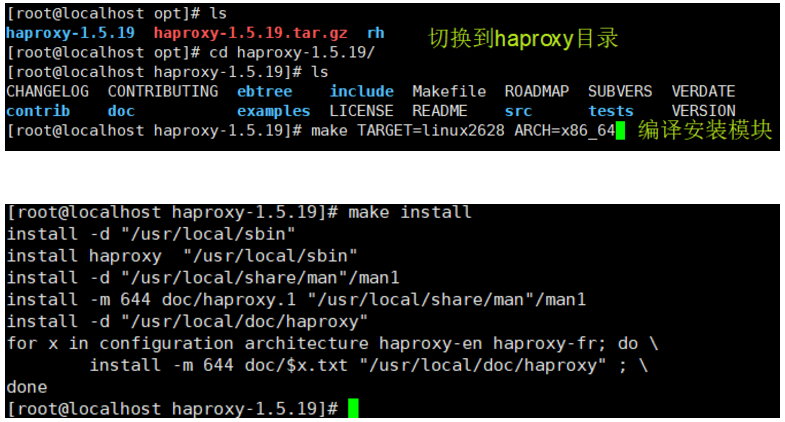Select the src directory entry
785x422 pixels.
click(518, 111)
